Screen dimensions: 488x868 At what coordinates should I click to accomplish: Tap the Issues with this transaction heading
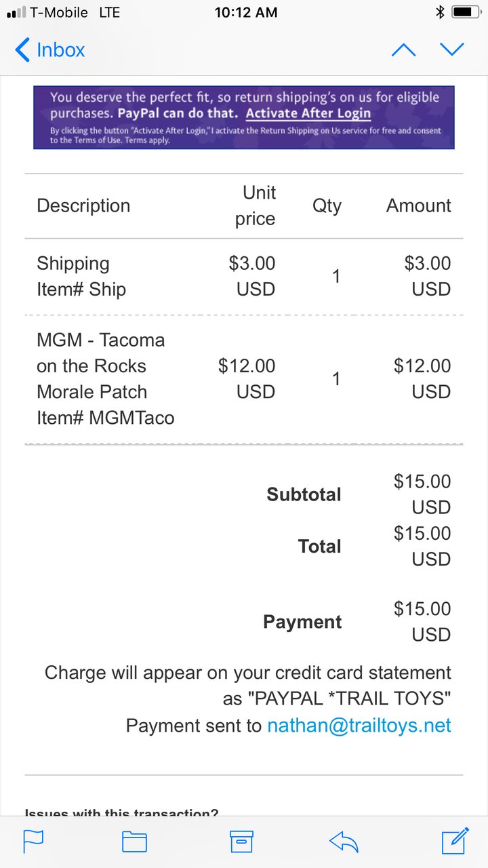point(121,812)
